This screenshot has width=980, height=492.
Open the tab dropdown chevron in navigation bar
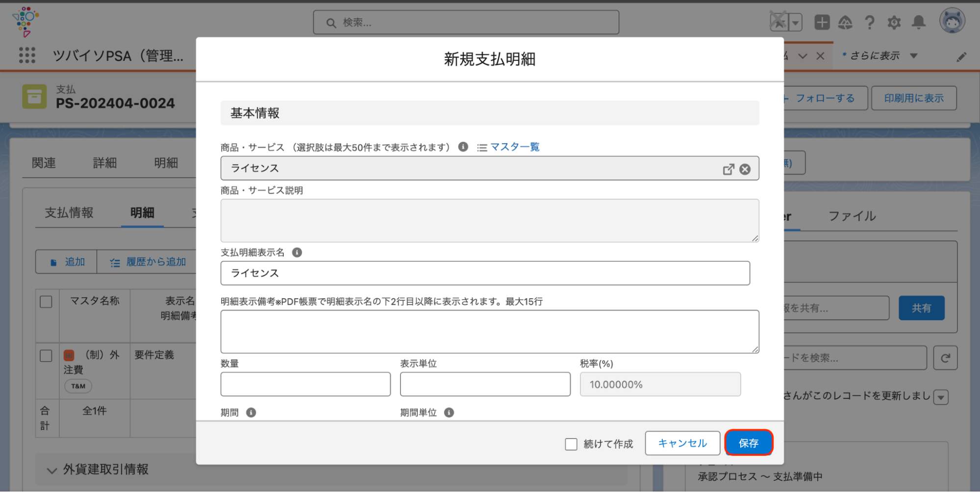tap(803, 56)
